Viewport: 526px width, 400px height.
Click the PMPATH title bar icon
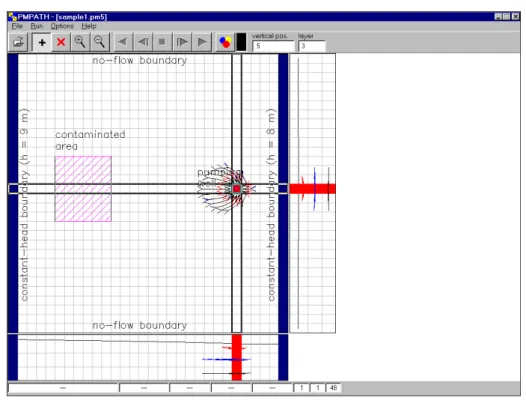[12, 17]
